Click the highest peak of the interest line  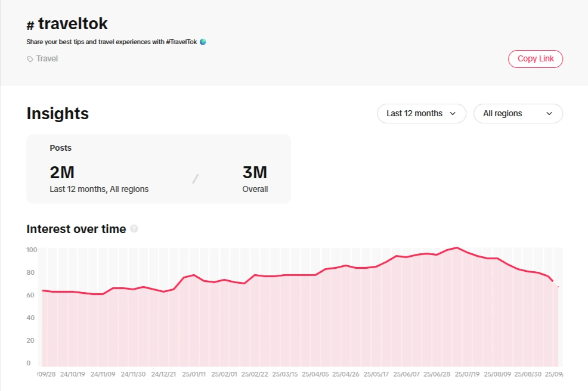pyautogui.click(x=456, y=247)
